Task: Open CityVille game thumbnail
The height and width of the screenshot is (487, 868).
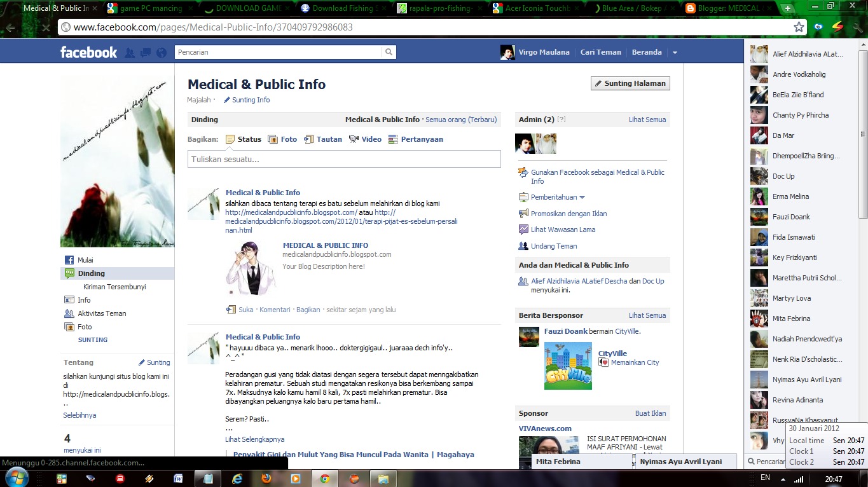Action: 568,366
